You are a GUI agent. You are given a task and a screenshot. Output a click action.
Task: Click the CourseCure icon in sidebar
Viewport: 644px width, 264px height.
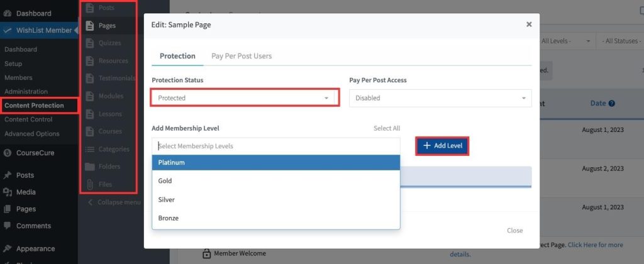coord(7,153)
